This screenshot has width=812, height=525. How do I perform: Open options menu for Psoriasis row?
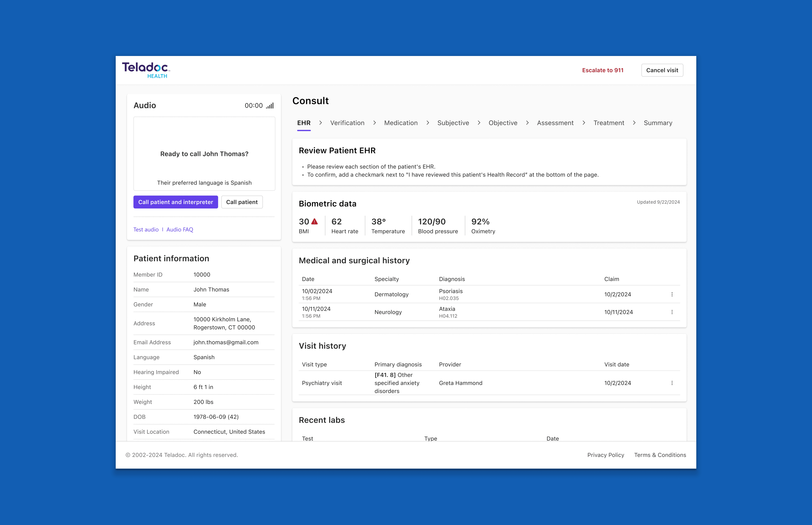pyautogui.click(x=672, y=294)
